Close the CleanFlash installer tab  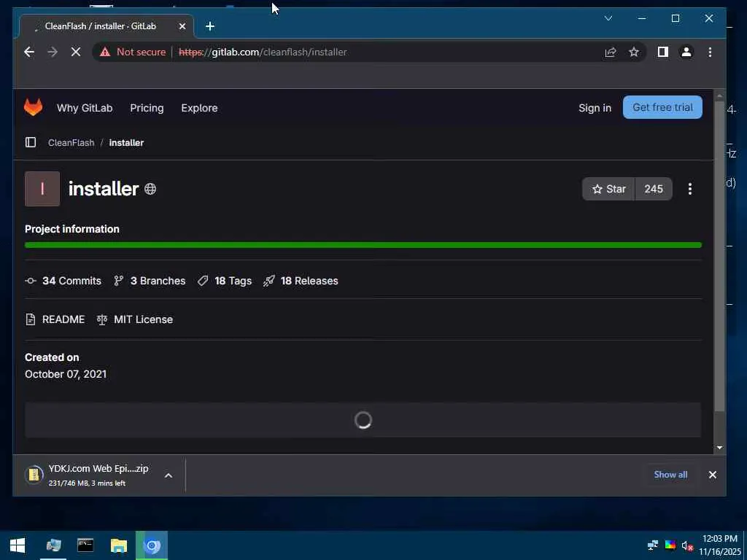click(x=182, y=26)
